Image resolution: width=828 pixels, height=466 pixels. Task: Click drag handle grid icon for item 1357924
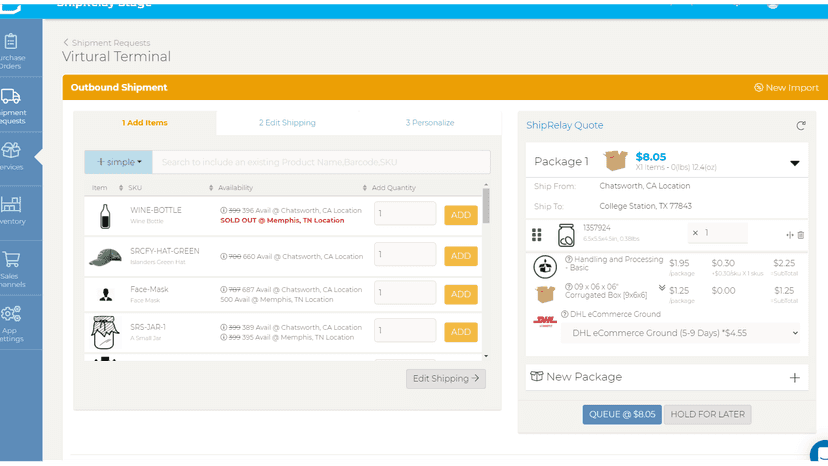point(537,235)
